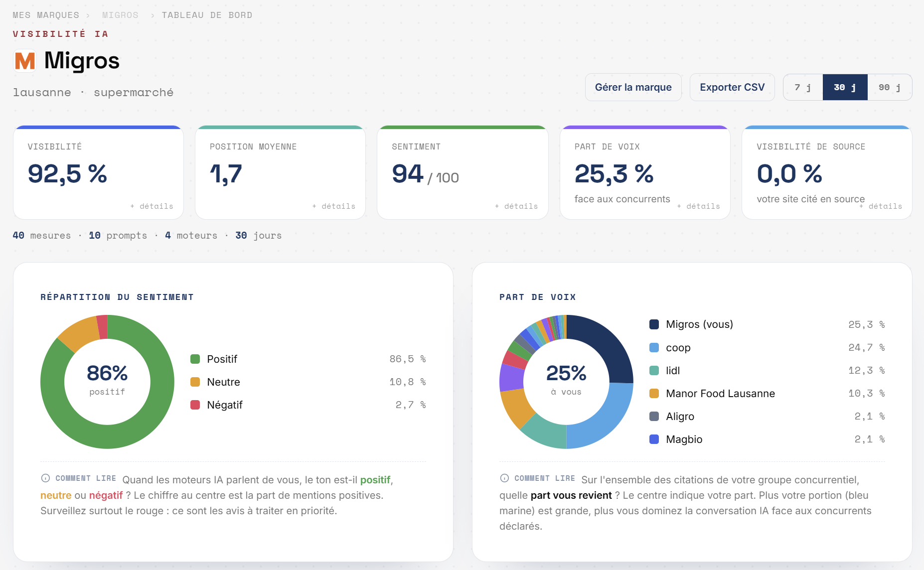Click the orange Neutre legend swatch

(195, 382)
